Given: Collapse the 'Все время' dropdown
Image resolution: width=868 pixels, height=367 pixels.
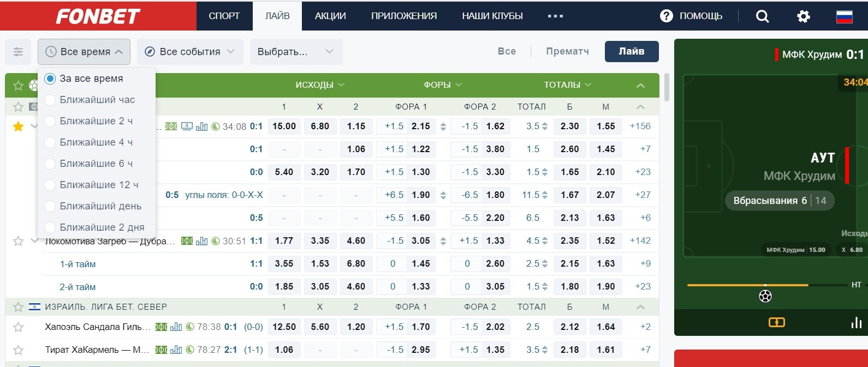Looking at the screenshot, I should click(x=84, y=52).
